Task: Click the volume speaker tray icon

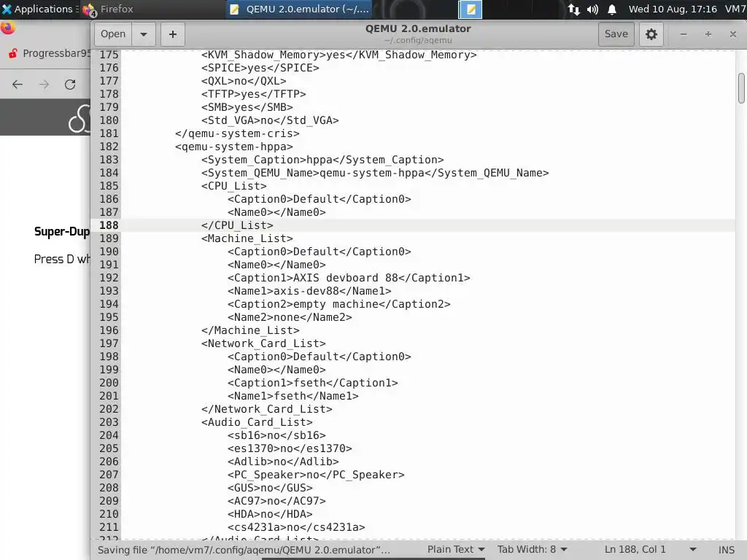Action: coord(592,9)
